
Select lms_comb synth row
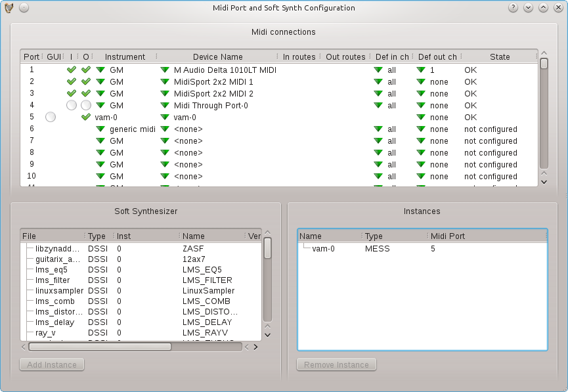[141, 301]
